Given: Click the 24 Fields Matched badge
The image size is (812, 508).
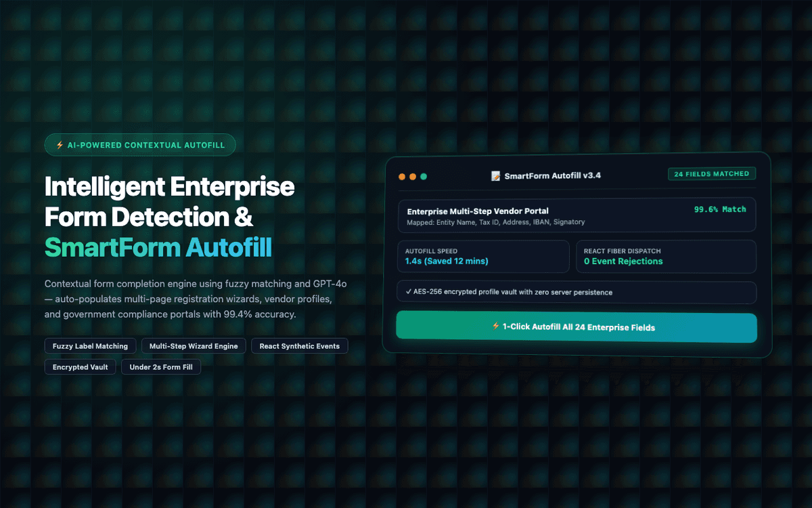Looking at the screenshot, I should [712, 173].
